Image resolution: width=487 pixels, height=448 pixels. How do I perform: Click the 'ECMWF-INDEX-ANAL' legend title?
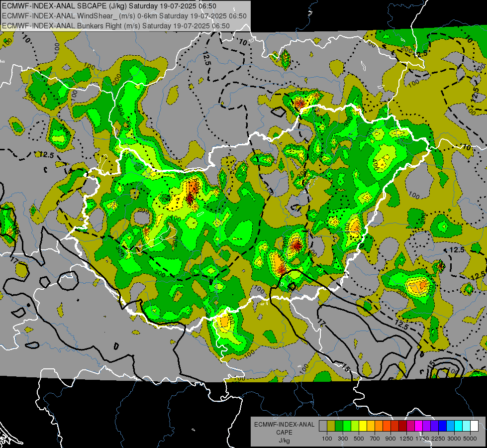tap(284, 425)
